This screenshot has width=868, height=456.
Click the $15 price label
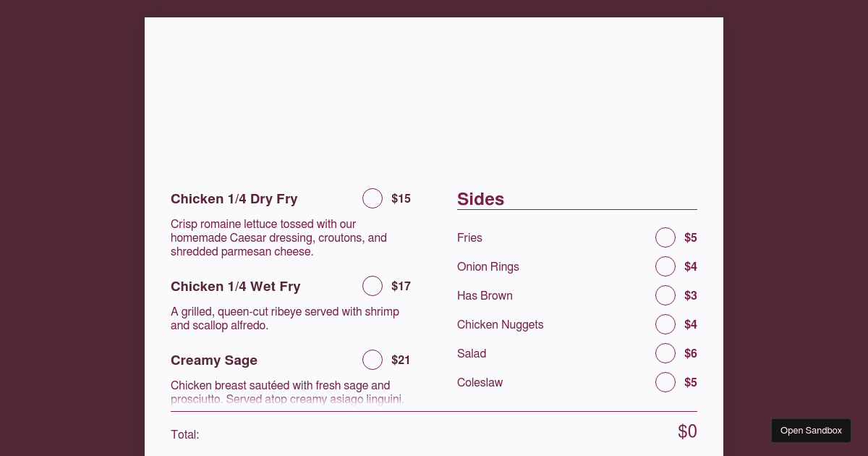[401, 198]
